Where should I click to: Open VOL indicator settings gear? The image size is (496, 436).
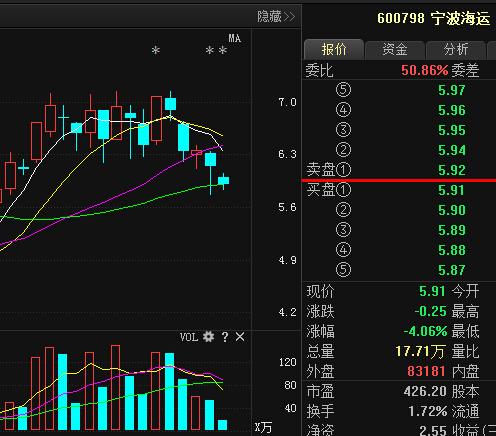click(208, 337)
